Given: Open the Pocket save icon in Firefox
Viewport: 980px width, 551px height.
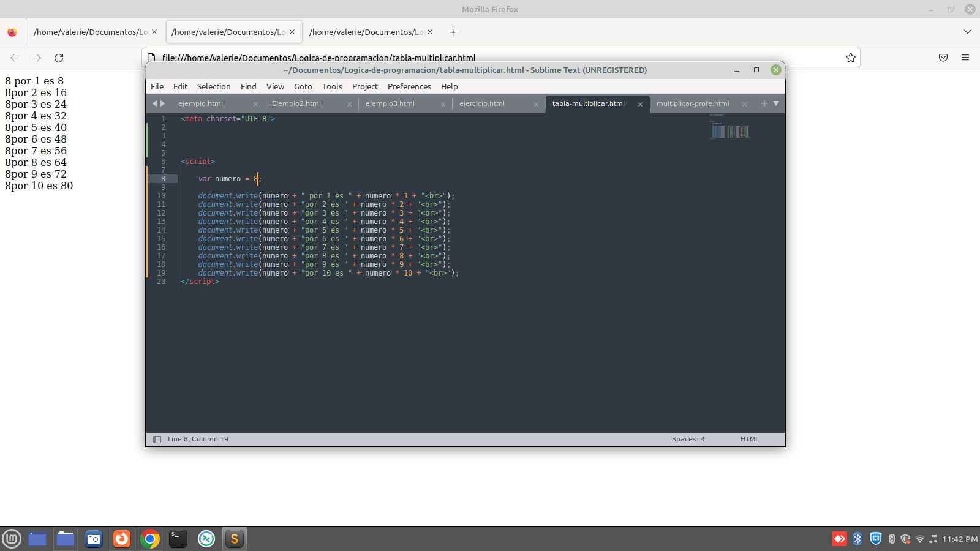Looking at the screenshot, I should tap(943, 58).
